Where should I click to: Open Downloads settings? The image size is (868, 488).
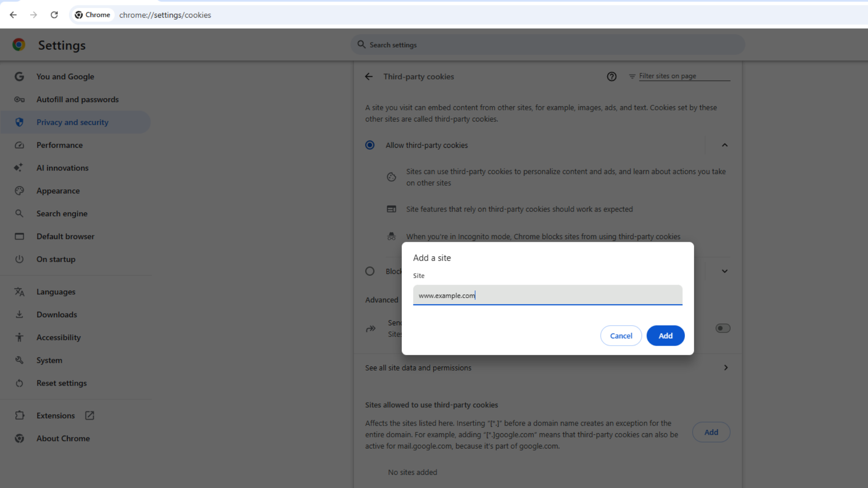pyautogui.click(x=57, y=314)
